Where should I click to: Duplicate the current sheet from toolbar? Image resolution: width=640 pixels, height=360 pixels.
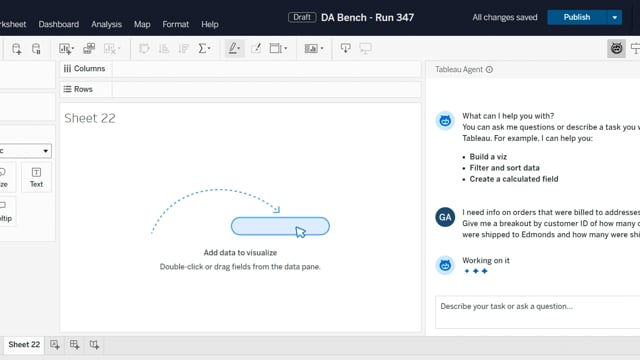pos(89,49)
